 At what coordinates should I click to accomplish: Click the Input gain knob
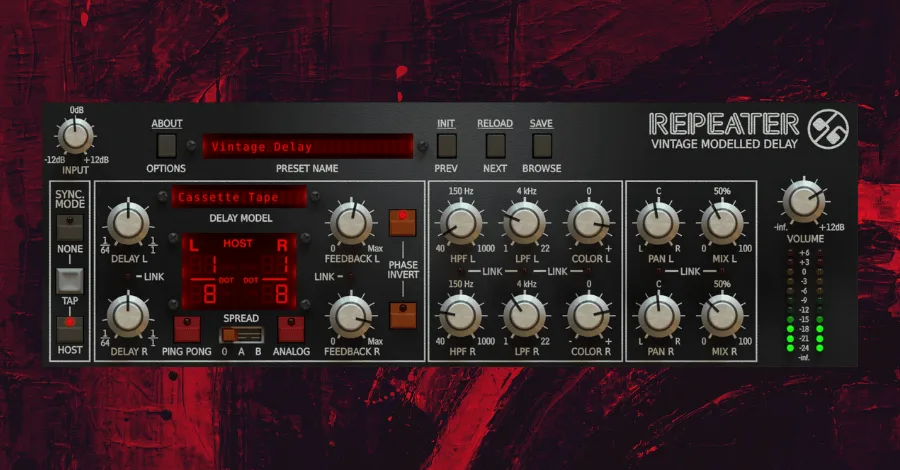pos(75,137)
